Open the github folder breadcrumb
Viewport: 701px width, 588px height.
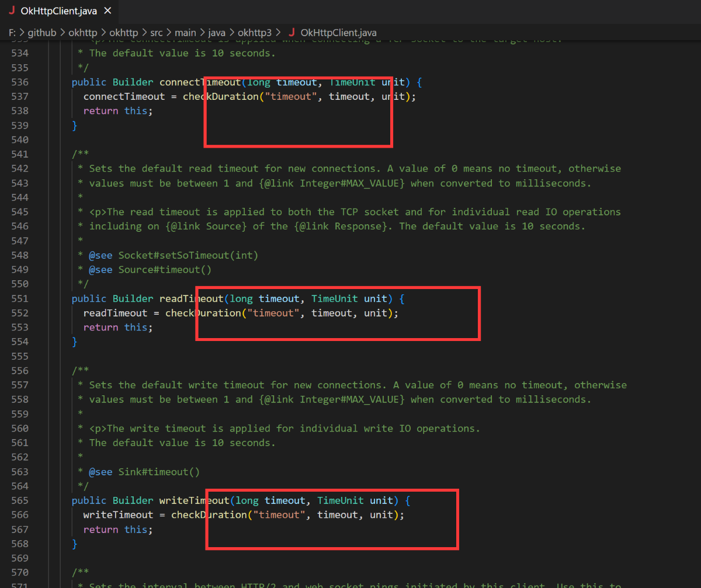[x=41, y=33]
